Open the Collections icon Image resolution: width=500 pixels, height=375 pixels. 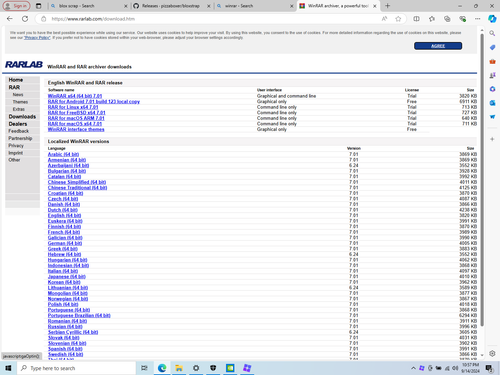coord(447,19)
